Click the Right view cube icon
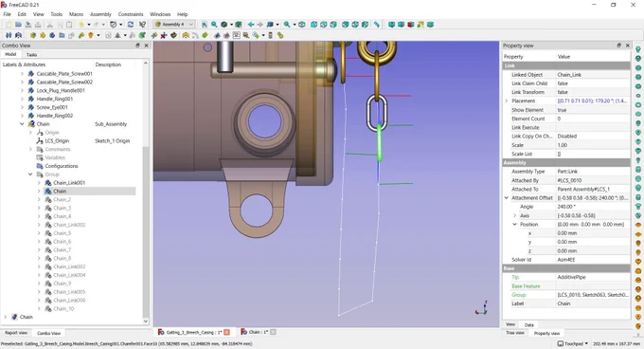This screenshot has height=349, width=644. pos(333,25)
